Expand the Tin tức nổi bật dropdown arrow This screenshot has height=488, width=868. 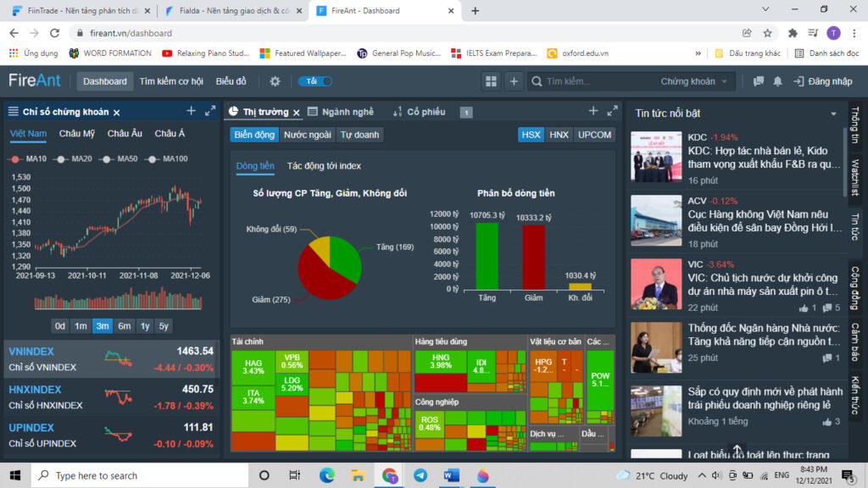click(x=833, y=114)
